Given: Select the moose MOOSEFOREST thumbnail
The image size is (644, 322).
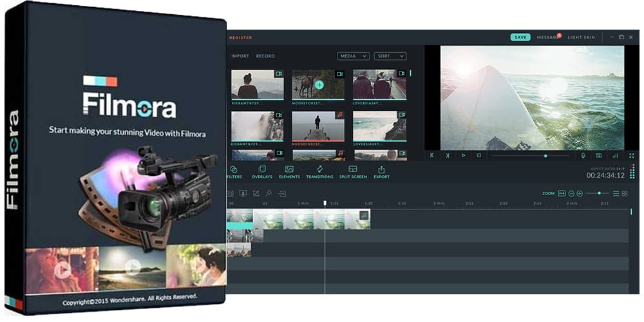Looking at the screenshot, I should [318, 84].
